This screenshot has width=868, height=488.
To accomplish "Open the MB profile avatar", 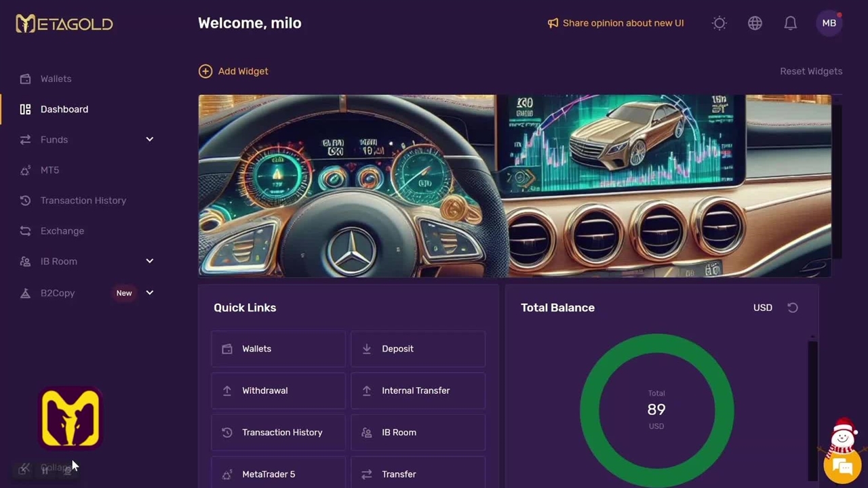I will (829, 23).
